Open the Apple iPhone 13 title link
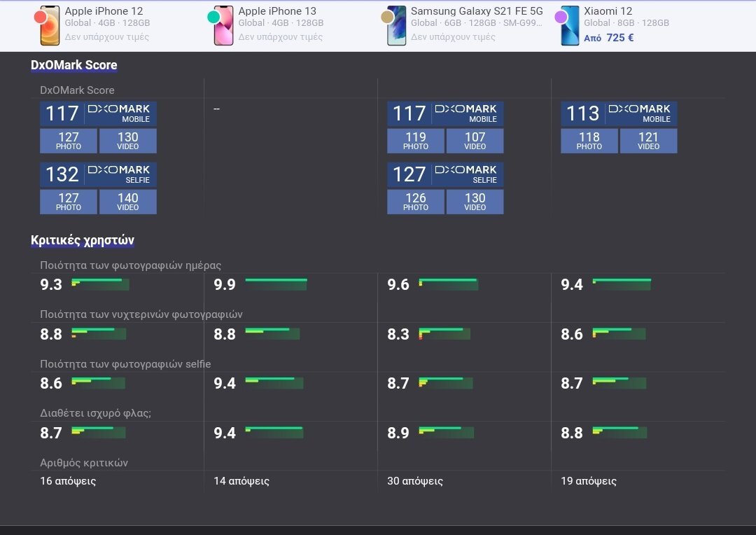The image size is (756, 535). pos(277,11)
